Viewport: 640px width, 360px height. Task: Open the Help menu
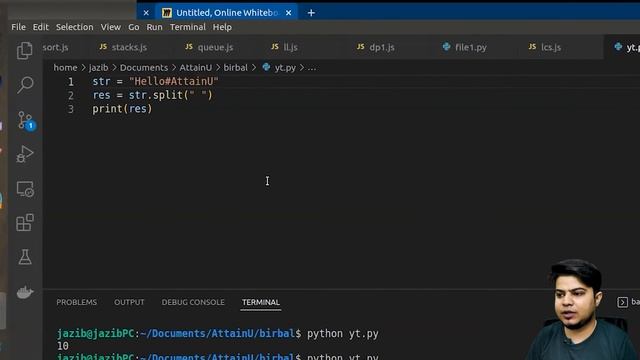point(222,27)
